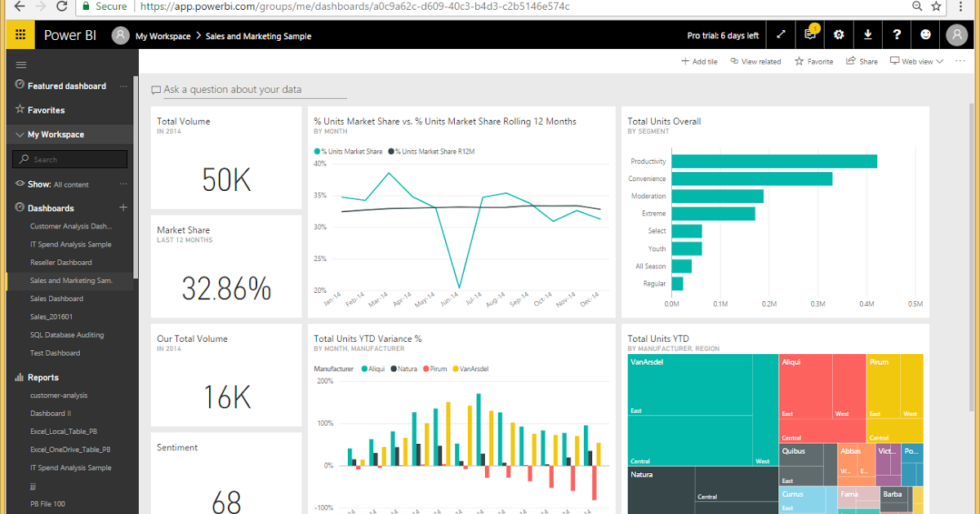Image resolution: width=980 pixels, height=514 pixels.
Task: Open Customer Analysis Dashboard in sidebar
Action: 71,226
